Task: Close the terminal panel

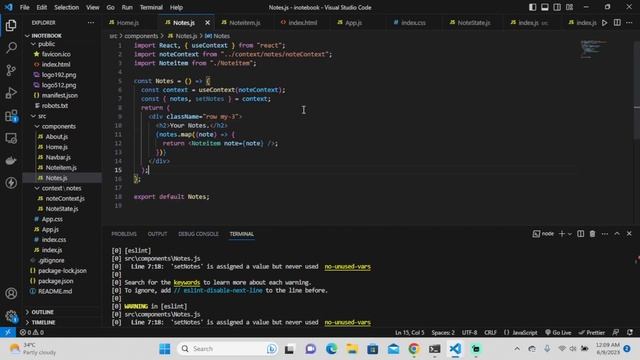Action: (x=629, y=234)
